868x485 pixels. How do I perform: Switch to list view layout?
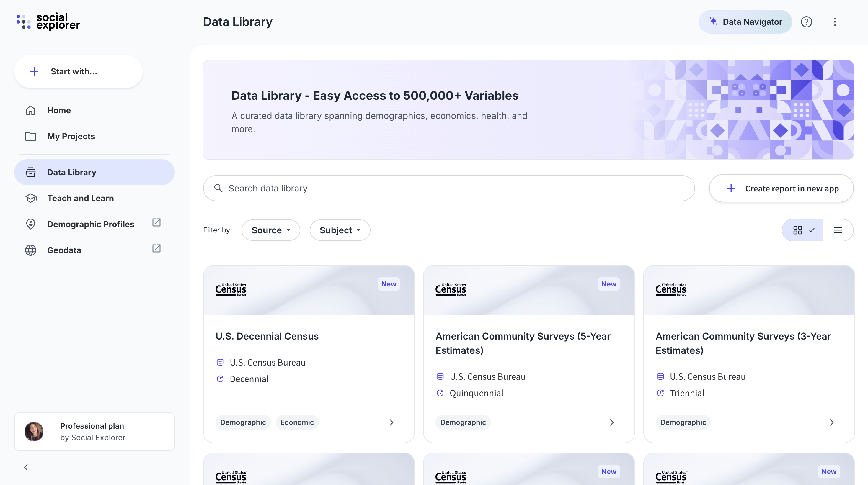point(838,230)
